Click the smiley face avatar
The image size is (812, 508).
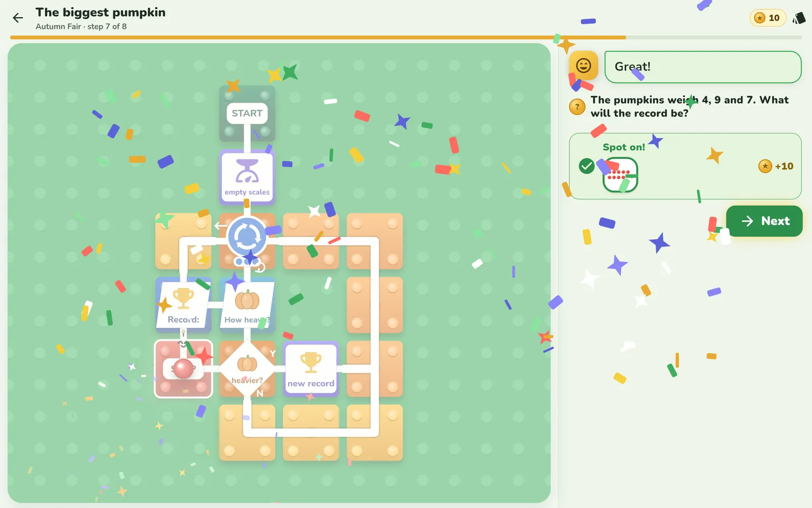pos(584,66)
